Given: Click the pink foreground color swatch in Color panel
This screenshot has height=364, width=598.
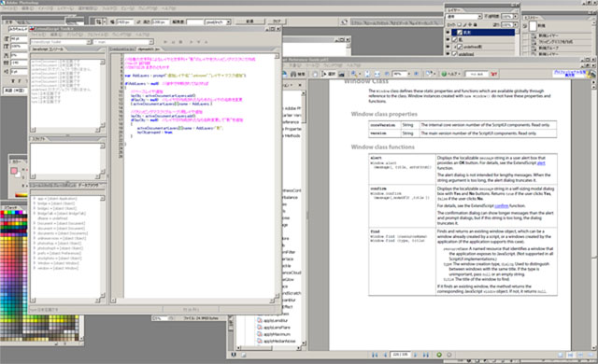Looking at the screenshot, I should coord(14,171).
